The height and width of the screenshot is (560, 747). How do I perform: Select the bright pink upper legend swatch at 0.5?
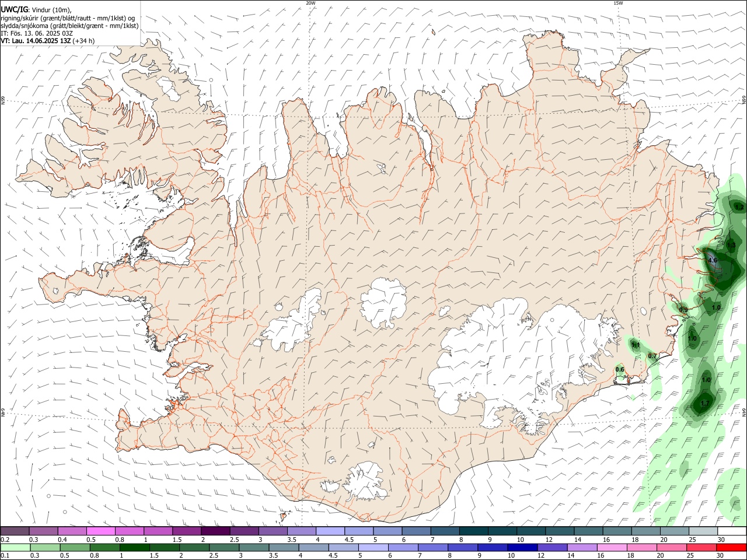[x=101, y=531]
